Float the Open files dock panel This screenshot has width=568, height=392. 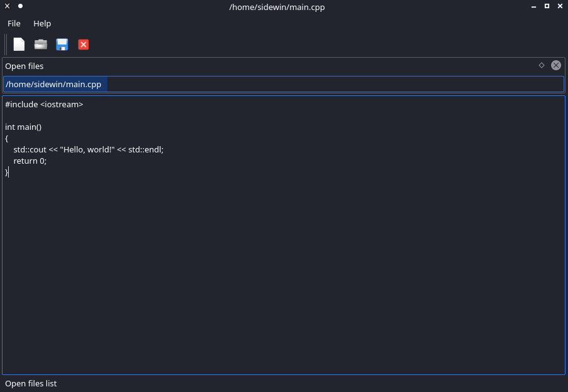coord(542,65)
